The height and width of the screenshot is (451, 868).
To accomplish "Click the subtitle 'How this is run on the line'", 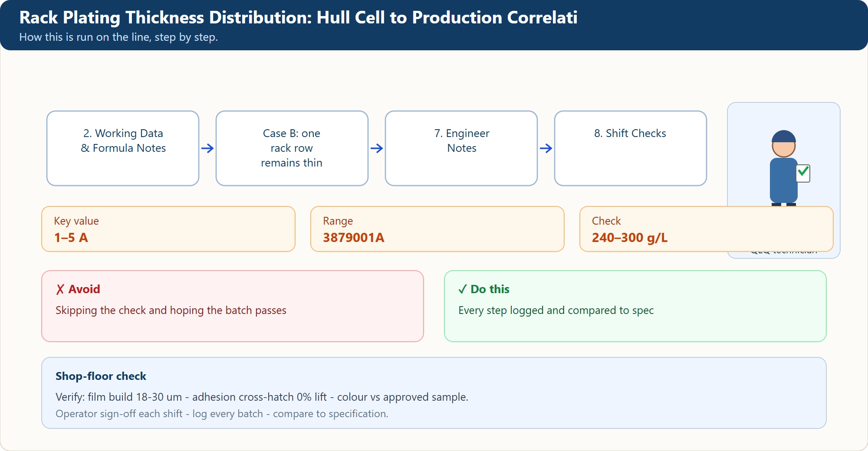I will click(x=118, y=37).
